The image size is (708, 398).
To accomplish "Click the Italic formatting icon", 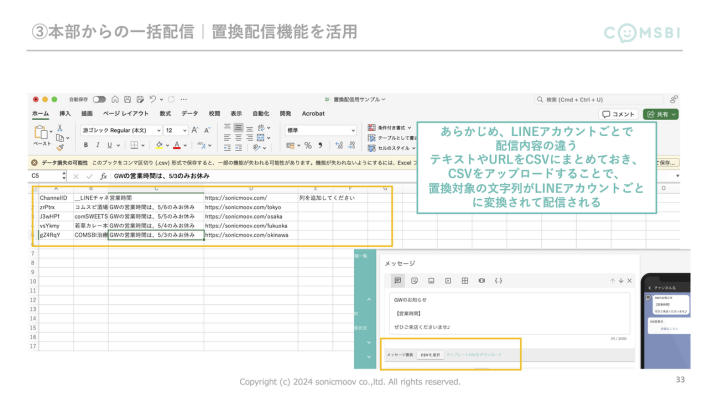I will (x=98, y=145).
